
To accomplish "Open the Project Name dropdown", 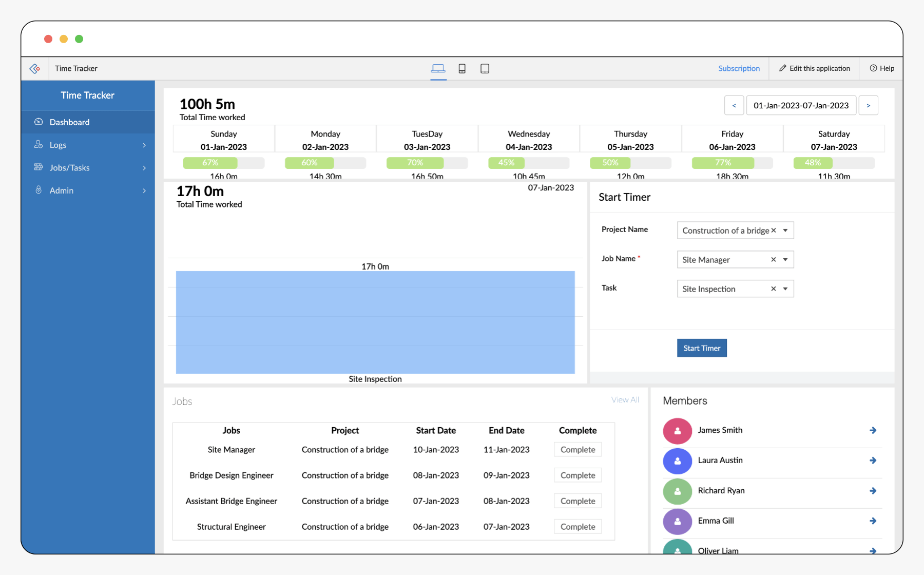I will click(x=785, y=231).
